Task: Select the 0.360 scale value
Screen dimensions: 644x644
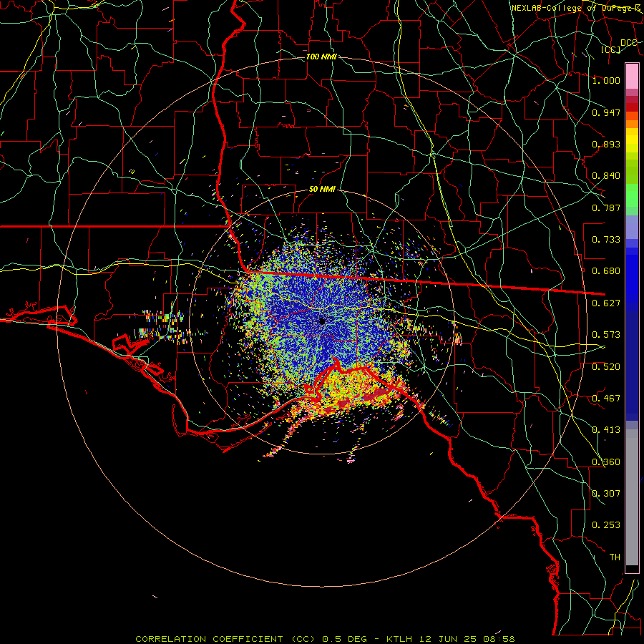Action: (606, 462)
